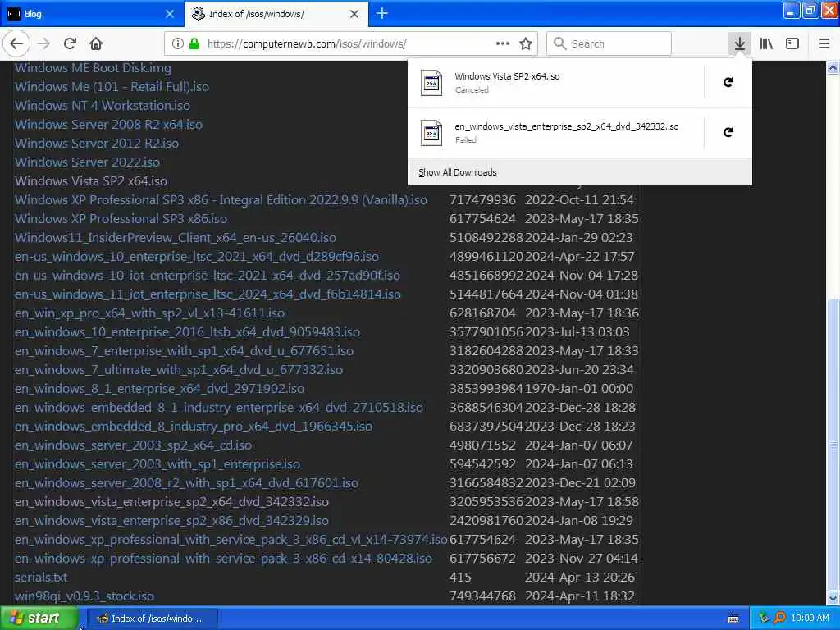Screen dimensions: 840x630
Task: Download Windows ME Boot Disk.img
Action: [x=93, y=68]
